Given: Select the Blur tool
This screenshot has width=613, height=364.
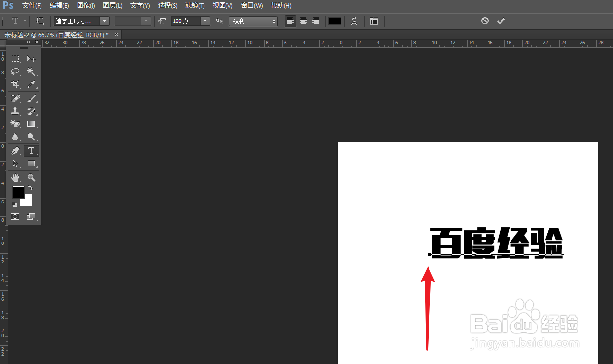Looking at the screenshot, I should pos(16,137).
